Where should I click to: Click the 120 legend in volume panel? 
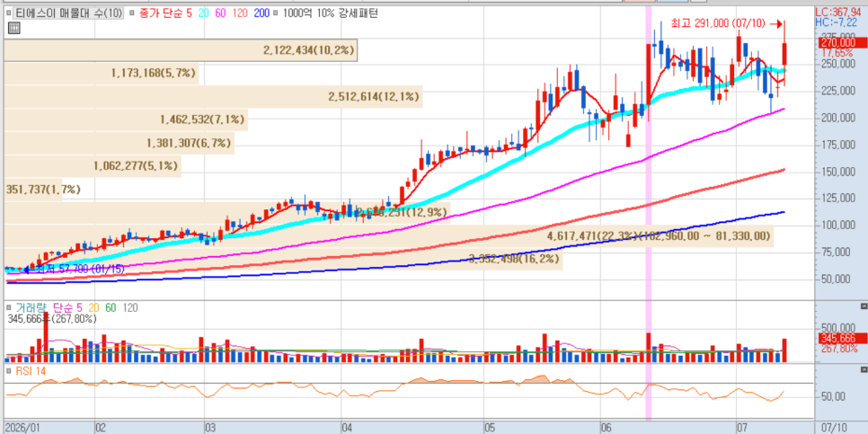tap(130, 308)
